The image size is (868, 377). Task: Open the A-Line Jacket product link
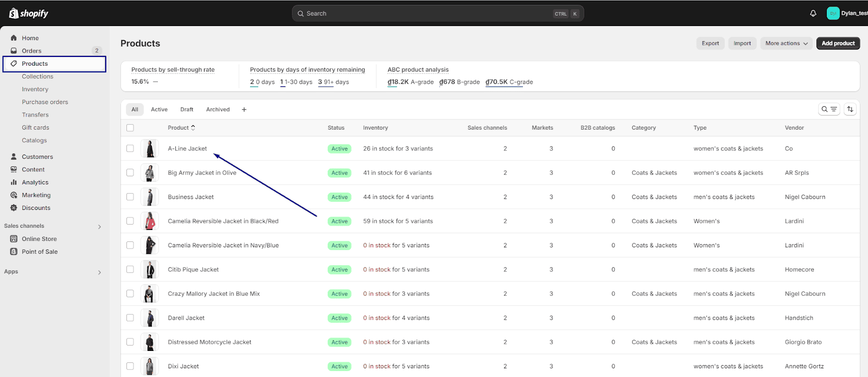click(x=187, y=149)
